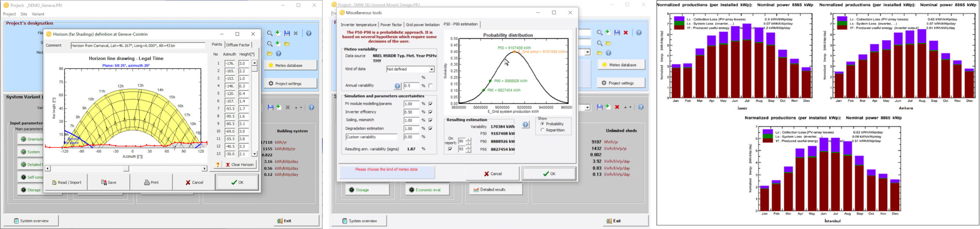Open the plus dropdown in DEMO_Geneva variant row
Image resolution: width=980 pixels, height=229 pixels.
click(299, 107)
